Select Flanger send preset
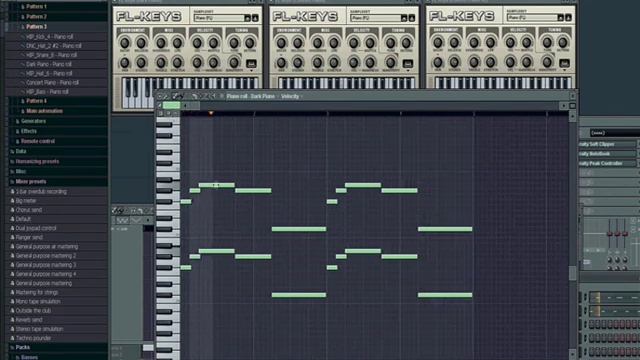The height and width of the screenshot is (360, 640). click(29, 238)
